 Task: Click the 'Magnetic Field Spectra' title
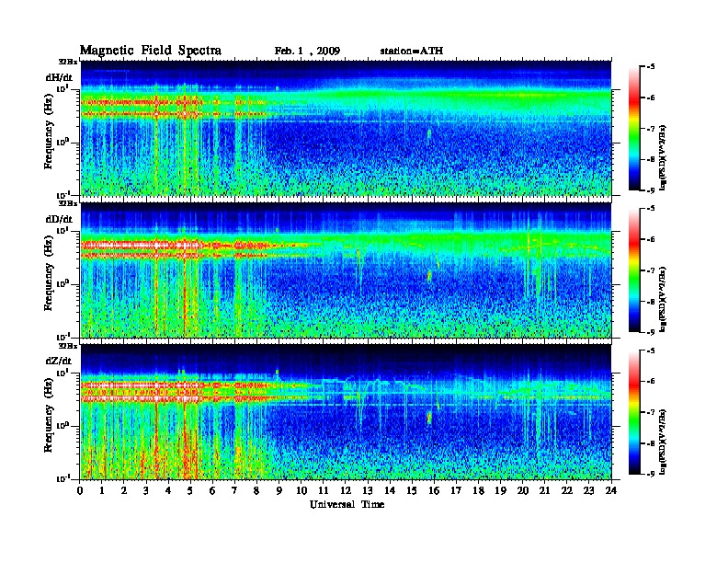151,51
